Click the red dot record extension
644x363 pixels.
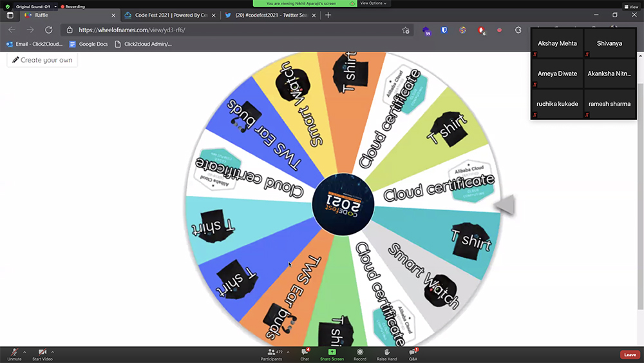500,30
